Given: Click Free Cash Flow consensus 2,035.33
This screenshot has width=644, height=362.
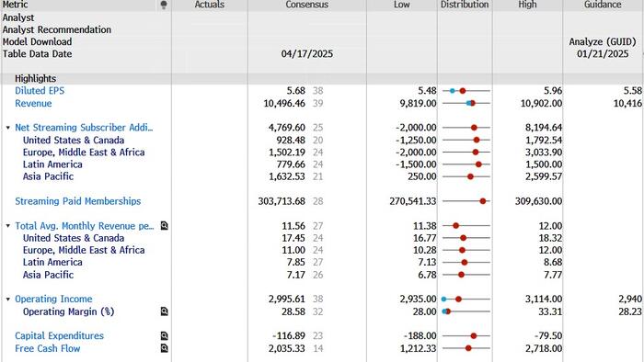Looking at the screenshot, I should 287,348.
